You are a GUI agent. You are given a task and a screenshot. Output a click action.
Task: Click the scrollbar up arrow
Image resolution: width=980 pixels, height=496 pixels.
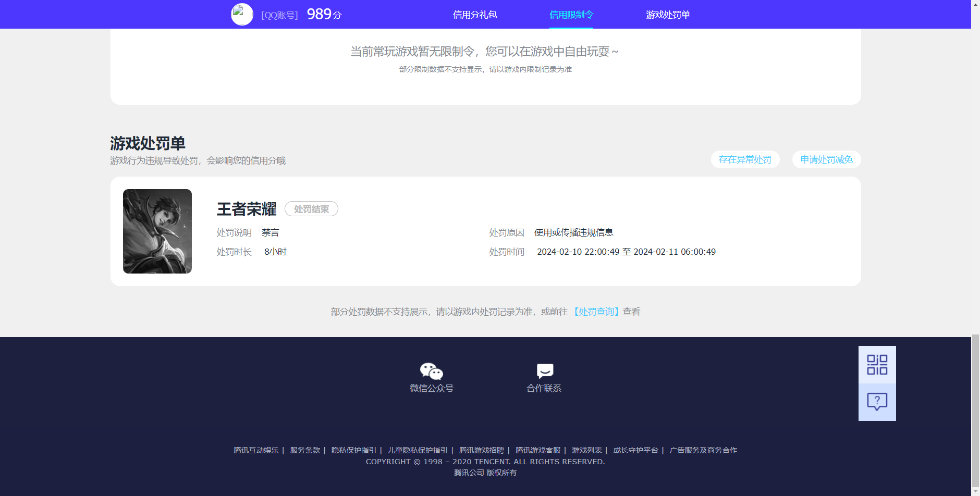(975, 4)
